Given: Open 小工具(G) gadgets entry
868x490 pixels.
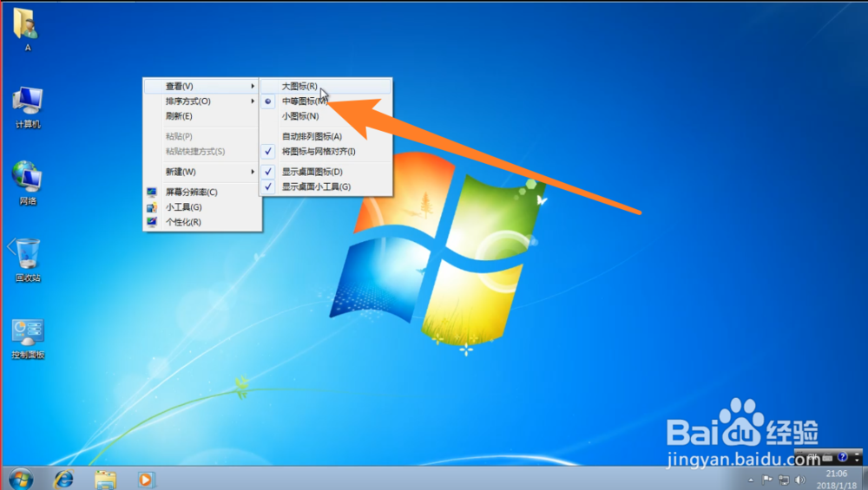Looking at the screenshot, I should (x=202, y=206).
